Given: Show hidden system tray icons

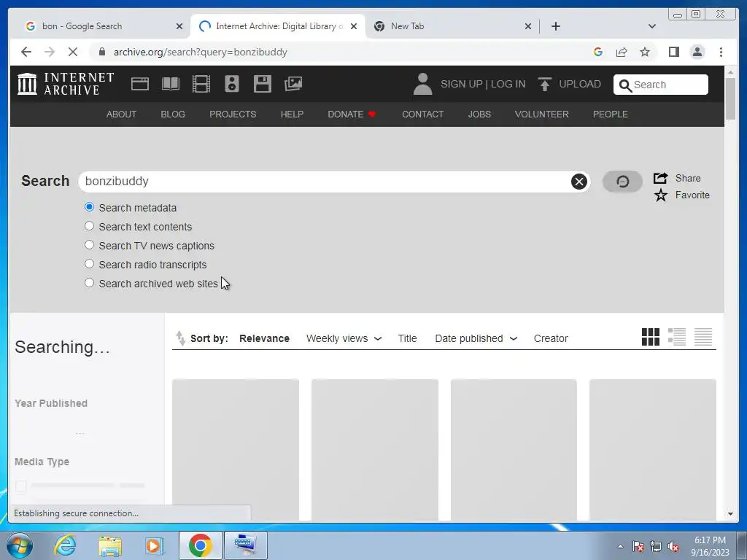Looking at the screenshot, I should (620, 546).
